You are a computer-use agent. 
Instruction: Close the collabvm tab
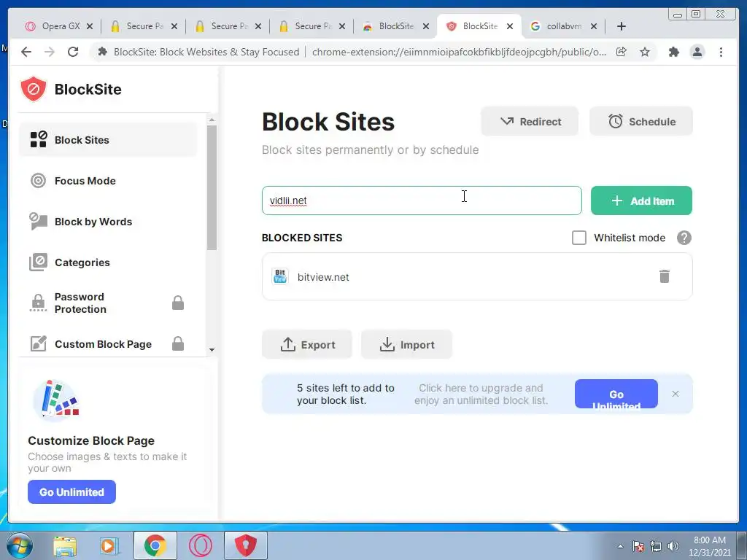594,27
